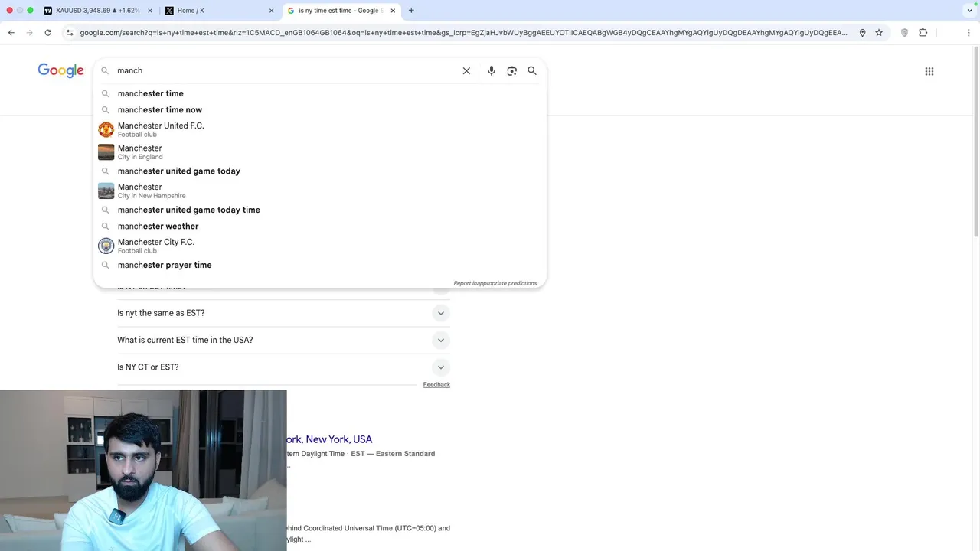Open Chrome extensions puzzle icon
The height and width of the screenshot is (551, 980).
tap(923, 32)
